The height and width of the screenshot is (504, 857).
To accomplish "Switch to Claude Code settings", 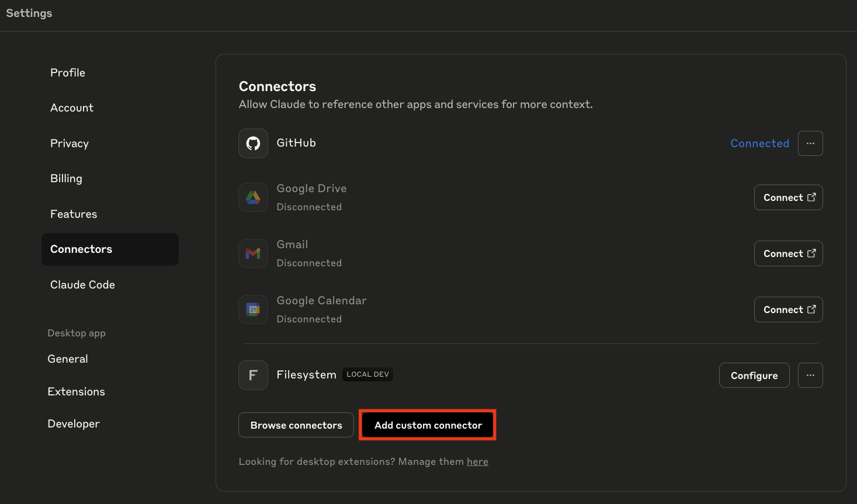I will pyautogui.click(x=82, y=284).
